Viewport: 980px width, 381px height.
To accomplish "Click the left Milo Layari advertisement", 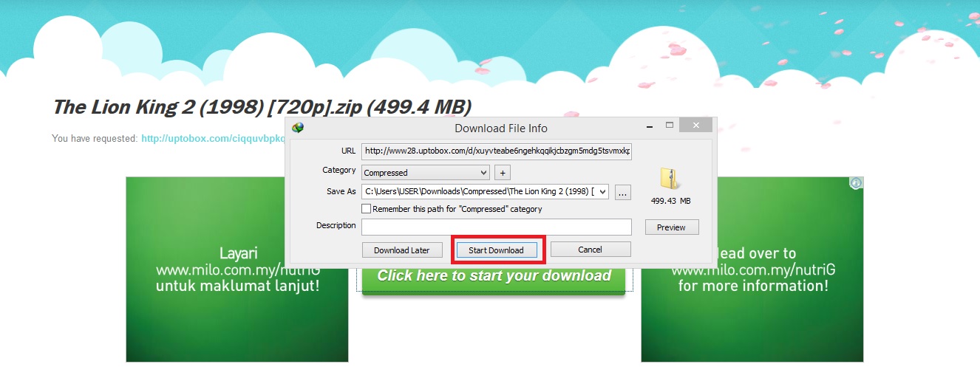I will 237,270.
